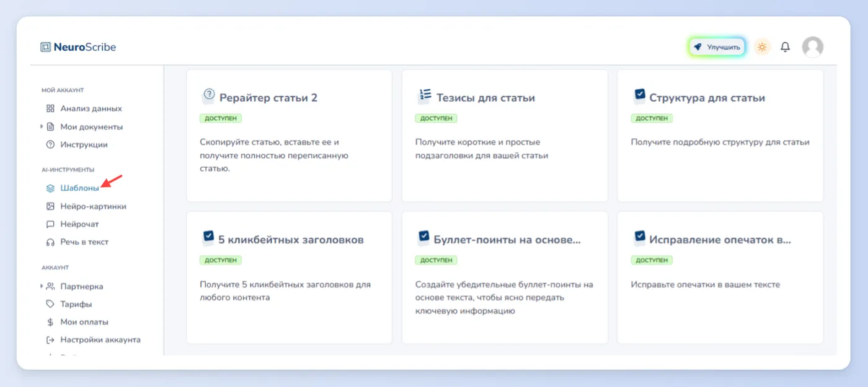The image size is (868, 387).
Task: Open Настройки аккаунта in sidebar
Action: pos(94,340)
